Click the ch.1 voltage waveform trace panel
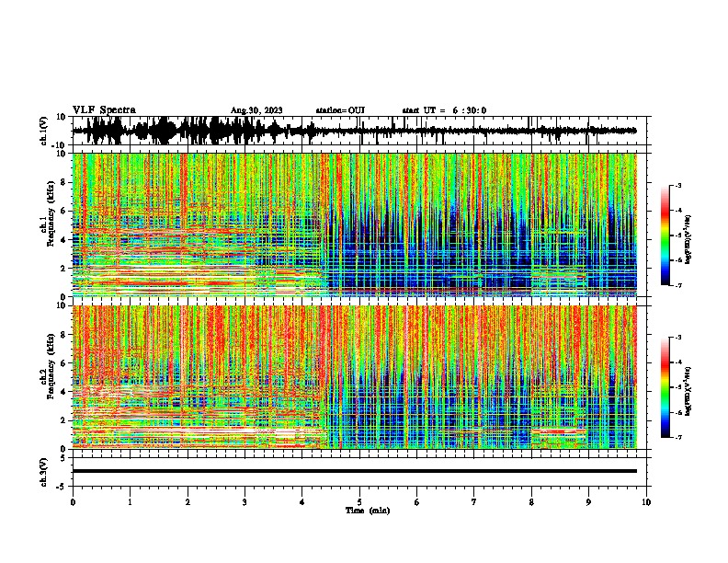The height and width of the screenshot is (563, 728). click(x=358, y=131)
